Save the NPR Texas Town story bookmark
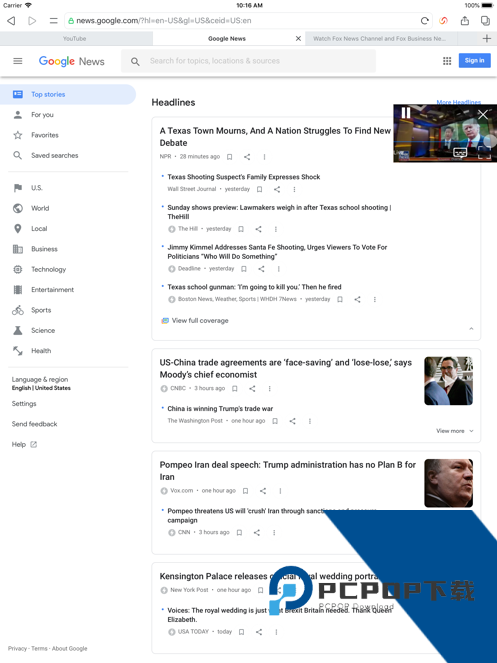The height and width of the screenshot is (663, 497). 229,157
